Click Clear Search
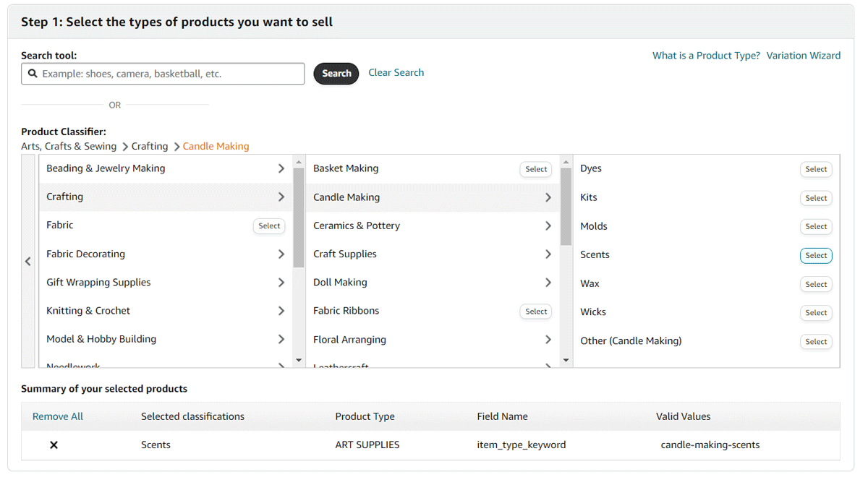 click(396, 72)
